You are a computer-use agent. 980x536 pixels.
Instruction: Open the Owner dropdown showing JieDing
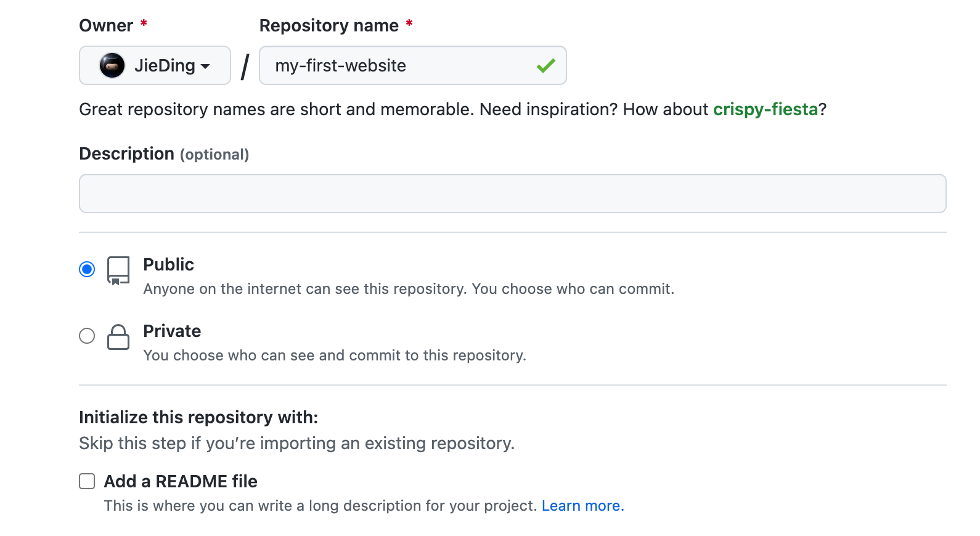[x=155, y=65]
